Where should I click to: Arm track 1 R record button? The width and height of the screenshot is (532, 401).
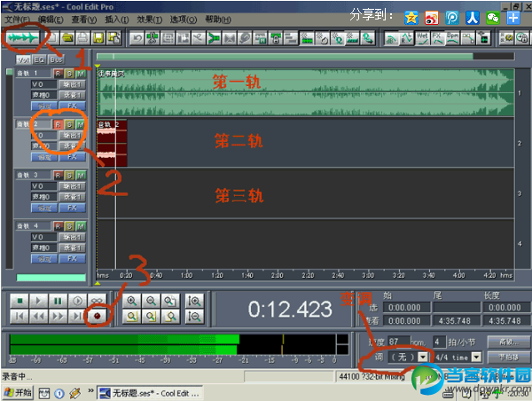pyautogui.click(x=58, y=74)
